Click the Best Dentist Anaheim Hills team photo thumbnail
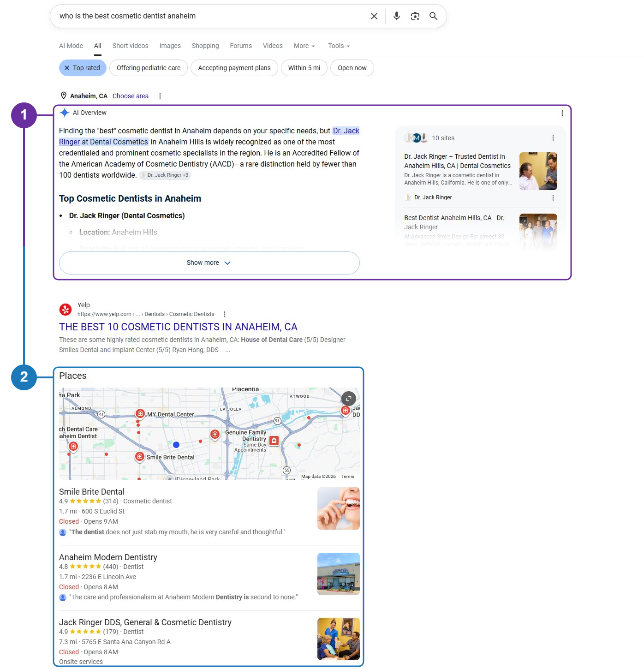 538,232
